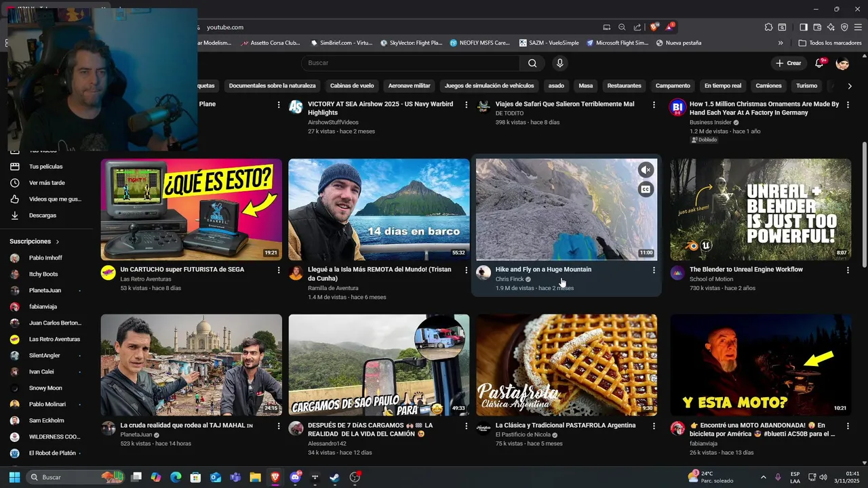Expand Suscripciones section arrow
This screenshot has height=488, width=868.
coord(58,242)
